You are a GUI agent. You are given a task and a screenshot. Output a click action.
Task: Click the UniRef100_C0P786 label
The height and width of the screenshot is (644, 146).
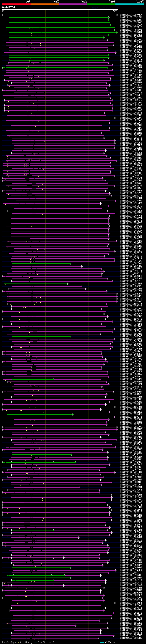[x=131, y=53]
